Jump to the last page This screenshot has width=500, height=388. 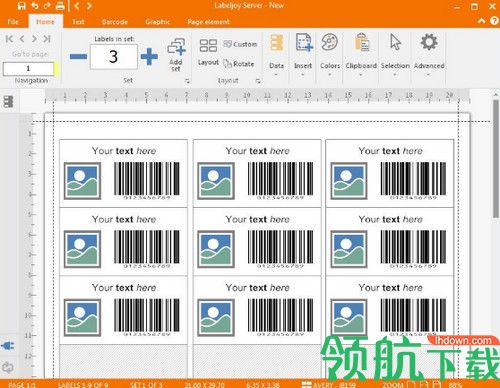pos(47,39)
